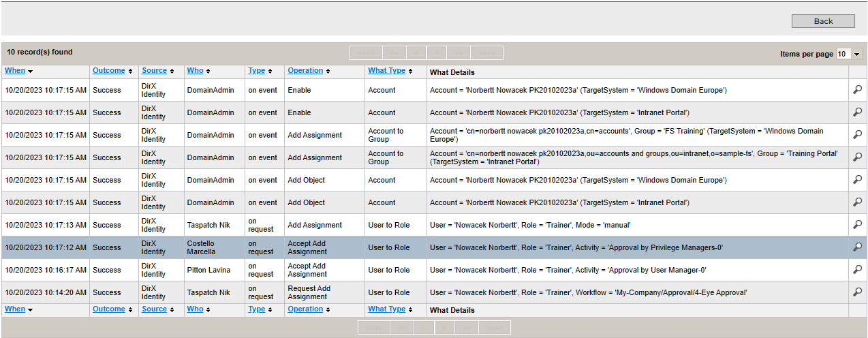Viewport: 868px width, 338px height.
Task: Click the bottom Outcome footer link
Action: coord(109,309)
